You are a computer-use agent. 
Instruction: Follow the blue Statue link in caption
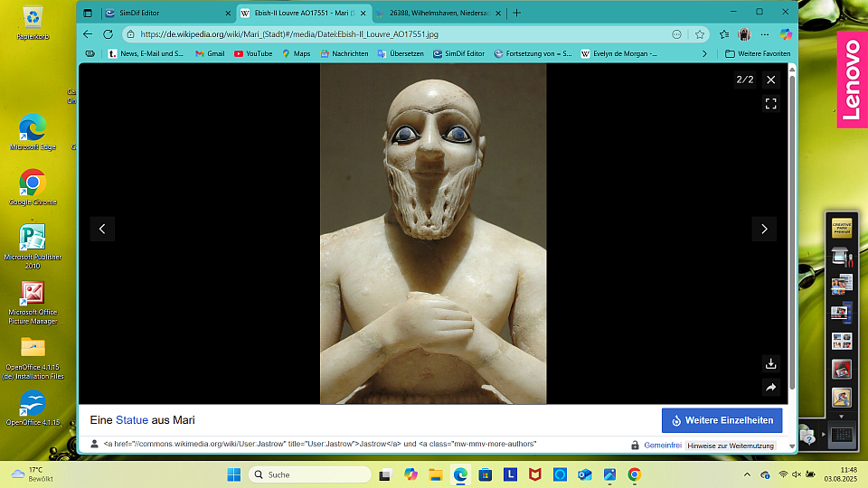tap(132, 420)
